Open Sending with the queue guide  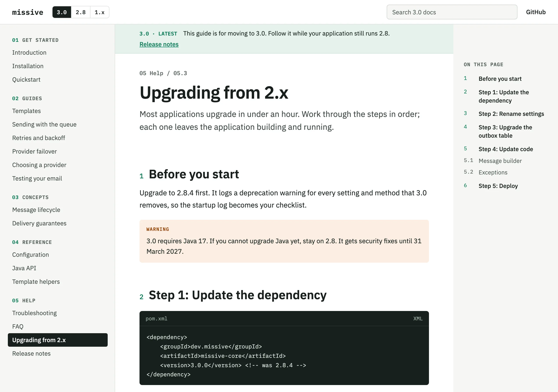click(x=44, y=124)
